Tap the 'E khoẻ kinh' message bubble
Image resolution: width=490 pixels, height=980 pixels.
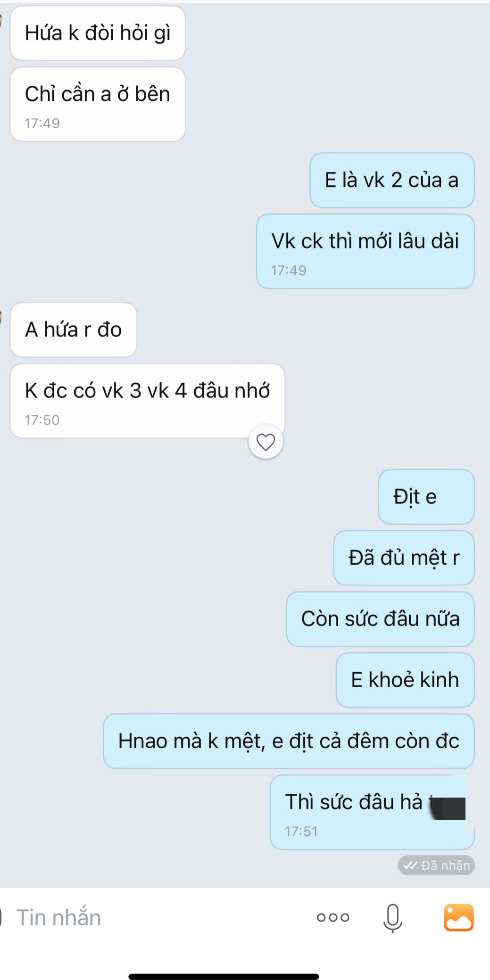tap(405, 680)
